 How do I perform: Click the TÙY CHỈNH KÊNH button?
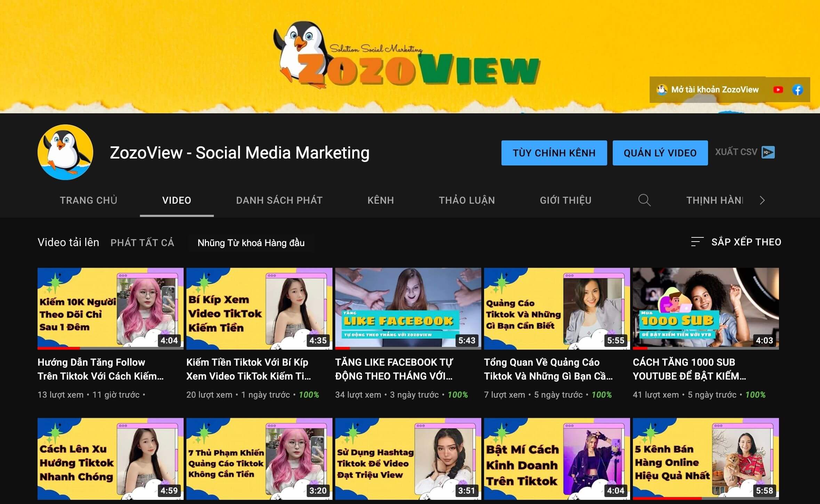coord(554,153)
